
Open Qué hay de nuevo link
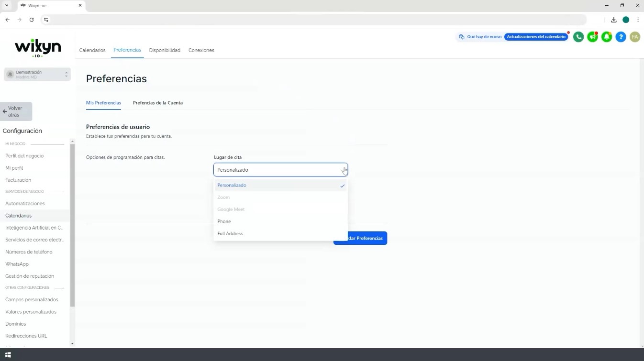(480, 37)
